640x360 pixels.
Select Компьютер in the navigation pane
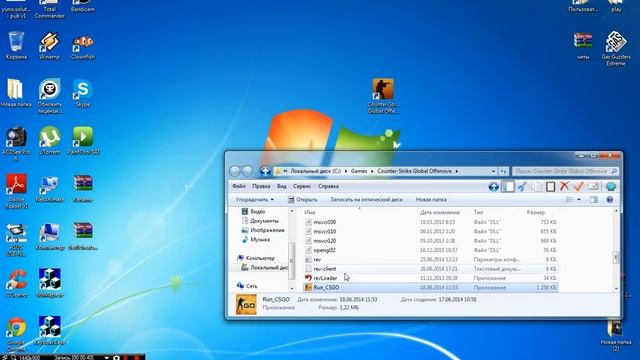coord(256,258)
